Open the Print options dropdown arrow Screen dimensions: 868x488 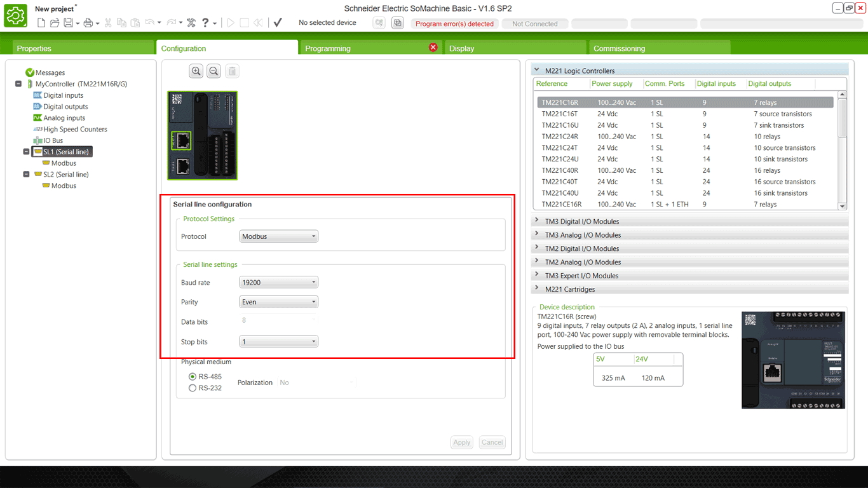pos(97,24)
